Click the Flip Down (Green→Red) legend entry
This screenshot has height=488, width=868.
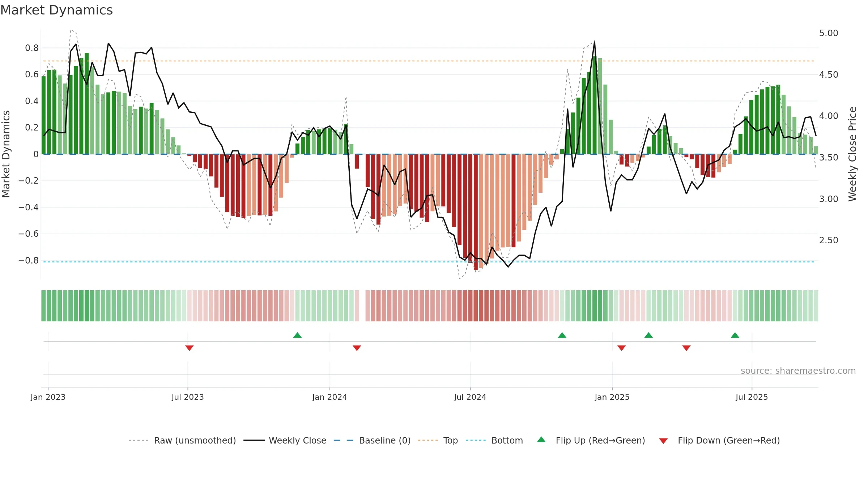pos(719,440)
